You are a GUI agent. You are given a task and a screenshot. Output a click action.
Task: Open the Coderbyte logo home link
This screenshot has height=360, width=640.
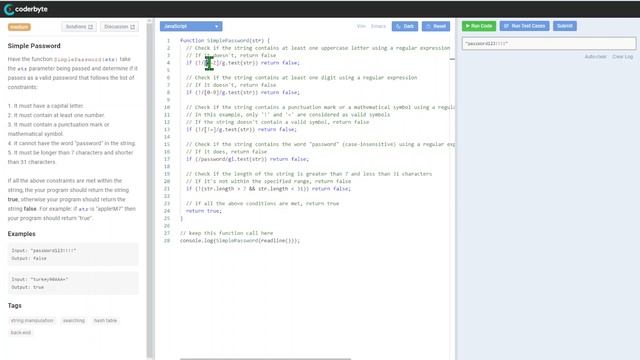tap(26, 9)
